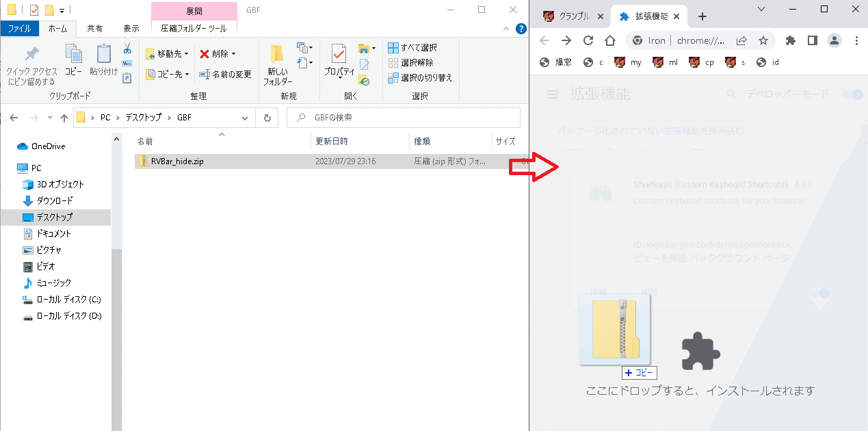Toggle browser side panel icon
This screenshot has height=431, width=868.
tap(813, 40)
